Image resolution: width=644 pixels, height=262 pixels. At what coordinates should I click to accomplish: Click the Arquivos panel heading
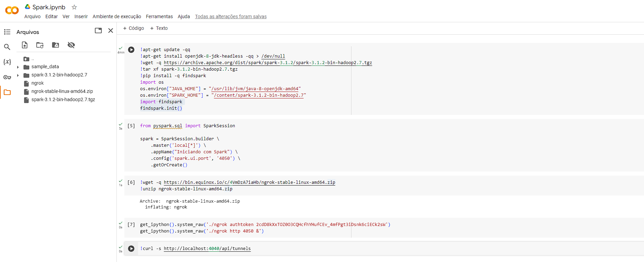28,32
